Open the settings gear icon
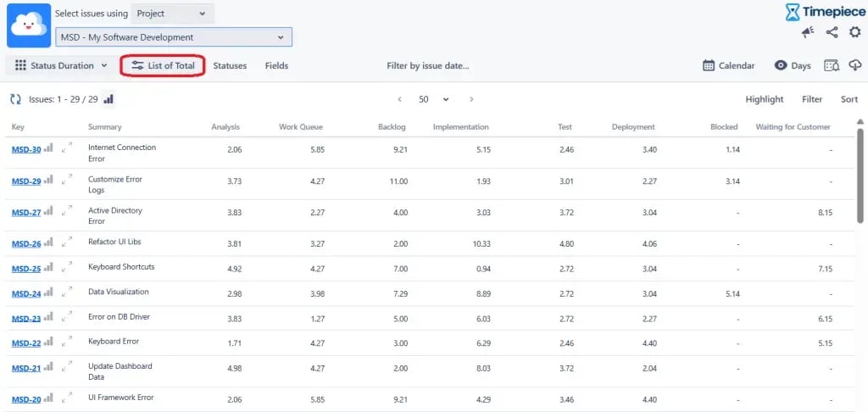This screenshot has width=868, height=412. (x=854, y=32)
